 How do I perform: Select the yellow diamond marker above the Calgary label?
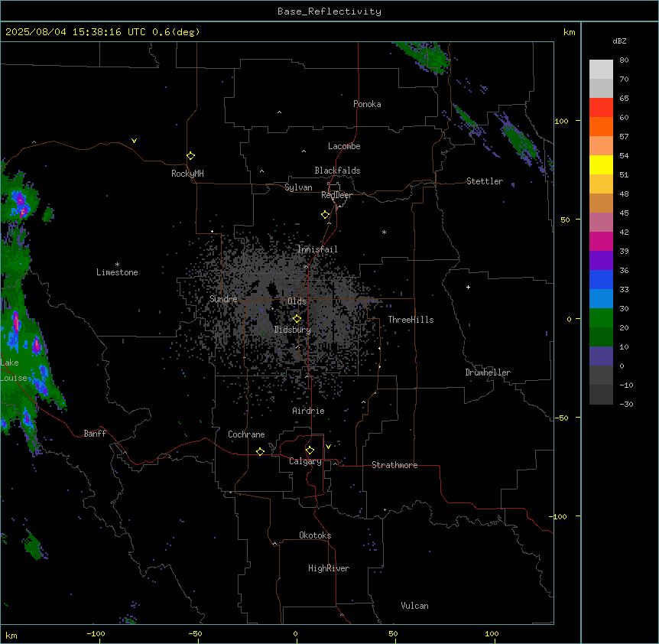(x=310, y=450)
